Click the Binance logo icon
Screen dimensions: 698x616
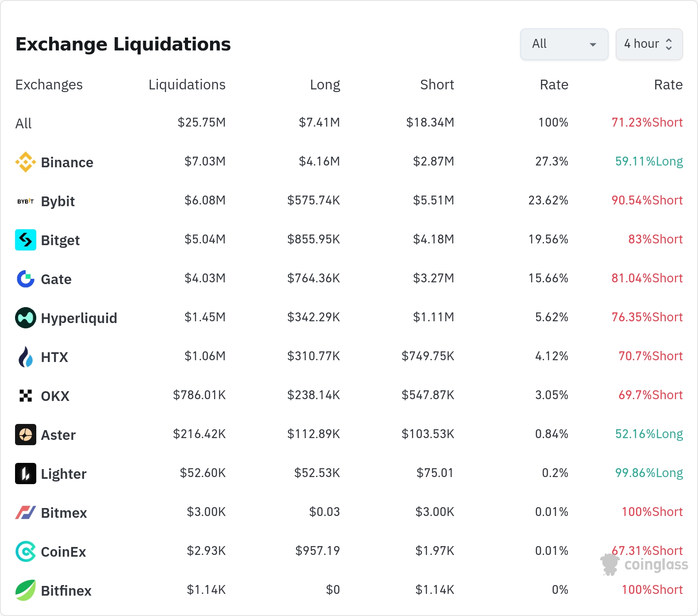coord(26,162)
